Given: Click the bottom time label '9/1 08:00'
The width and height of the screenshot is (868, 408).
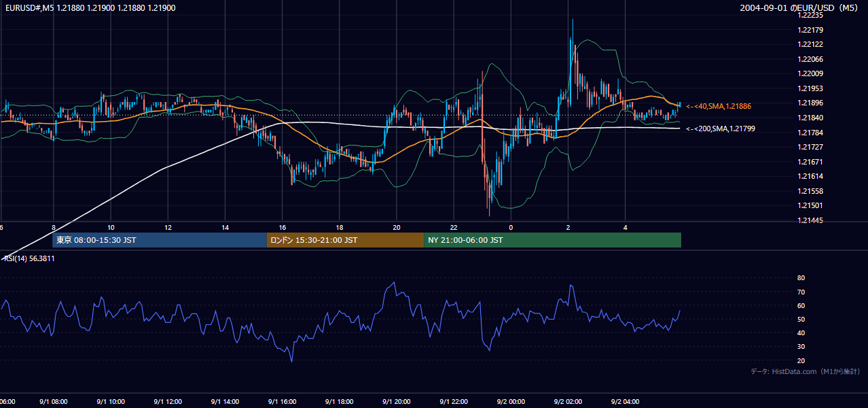Looking at the screenshot, I should 54,402.
